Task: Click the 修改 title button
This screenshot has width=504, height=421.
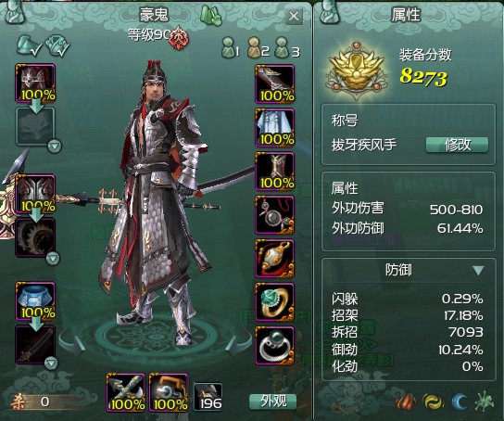Action: point(457,145)
